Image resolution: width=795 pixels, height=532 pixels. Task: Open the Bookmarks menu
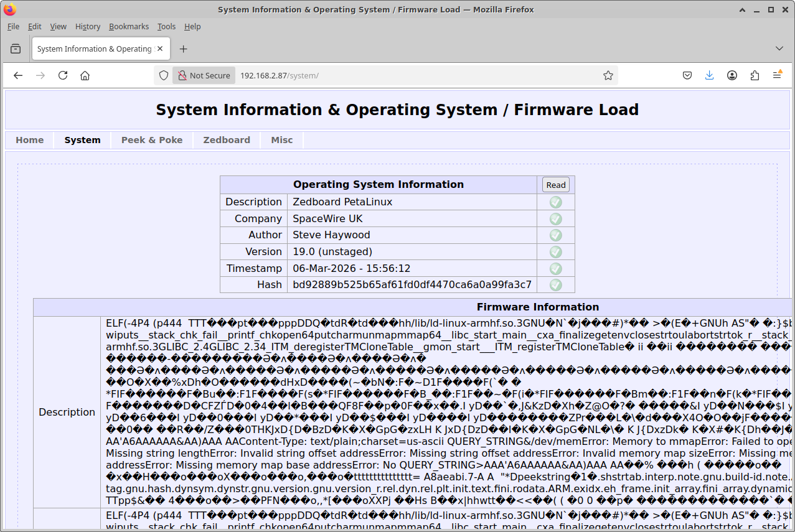[x=129, y=27]
